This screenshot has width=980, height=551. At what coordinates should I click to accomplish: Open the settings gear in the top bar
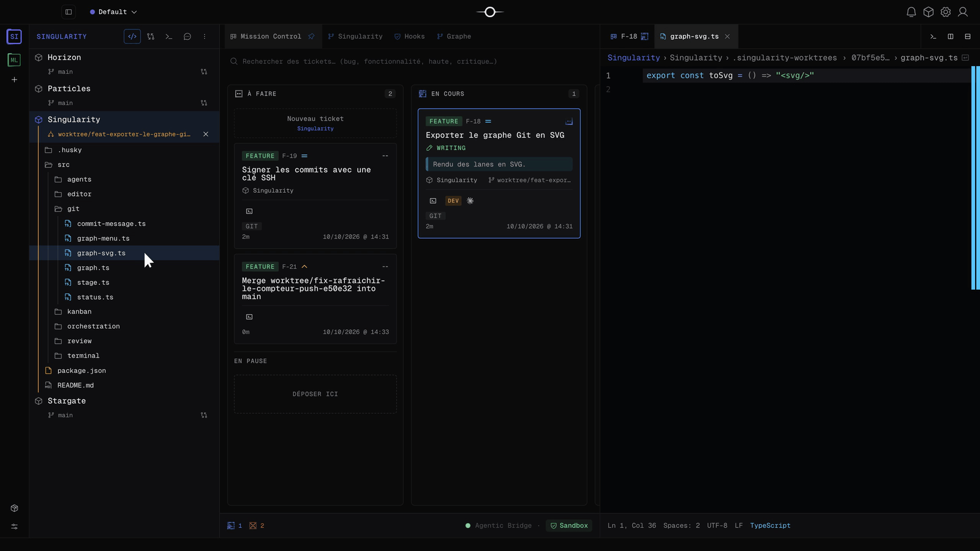[946, 12]
